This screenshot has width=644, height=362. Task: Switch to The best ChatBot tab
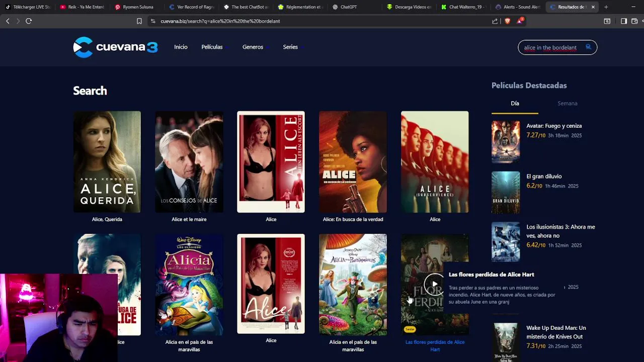point(246,7)
